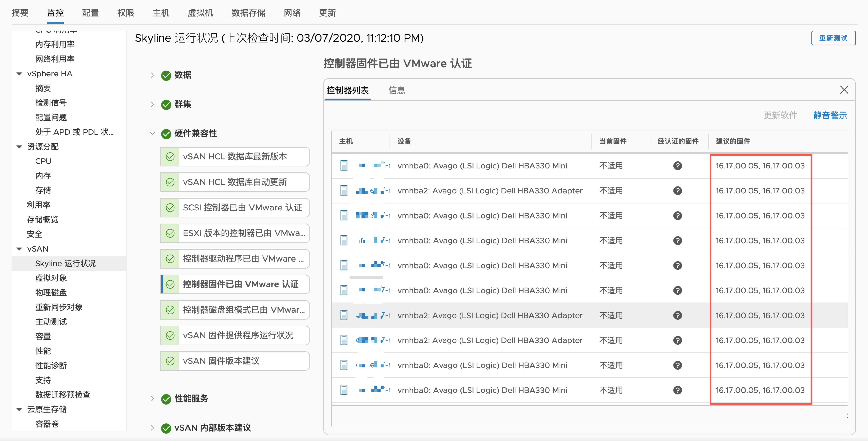Click green check icon beside 硬件兼容性

pyautogui.click(x=166, y=134)
